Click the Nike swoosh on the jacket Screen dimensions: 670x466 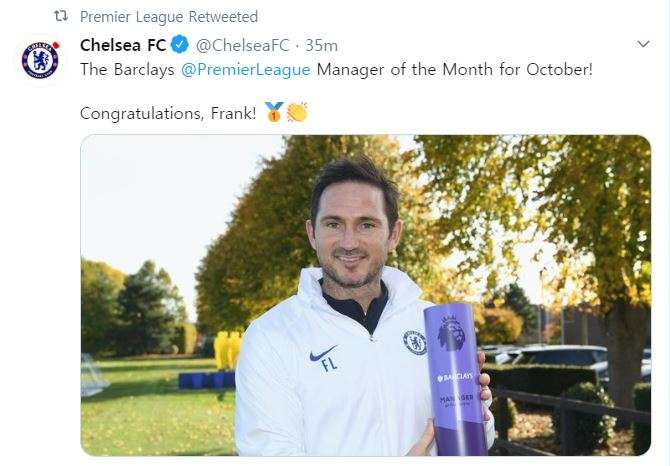tap(323, 353)
